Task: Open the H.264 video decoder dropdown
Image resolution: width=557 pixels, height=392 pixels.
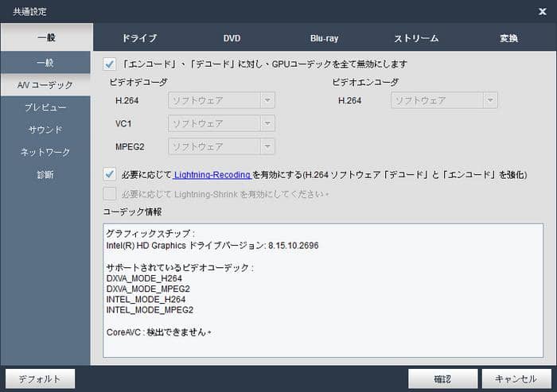Action: point(221,100)
